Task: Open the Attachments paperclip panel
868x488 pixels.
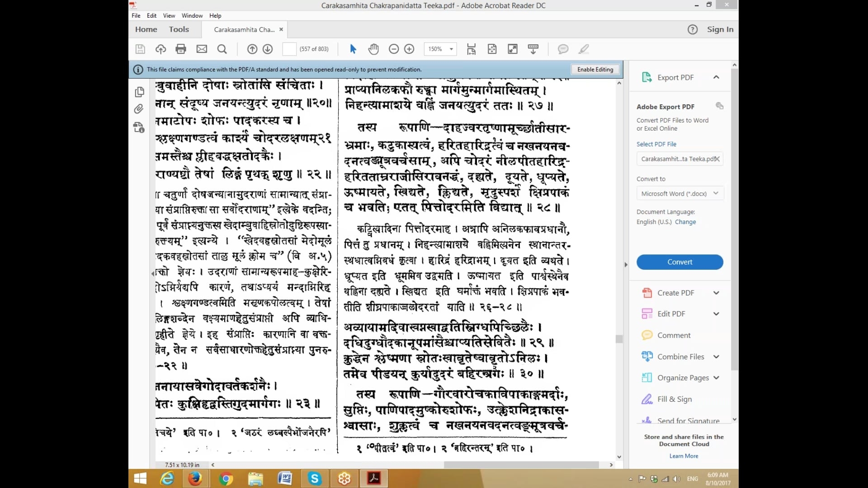Action: [x=139, y=109]
